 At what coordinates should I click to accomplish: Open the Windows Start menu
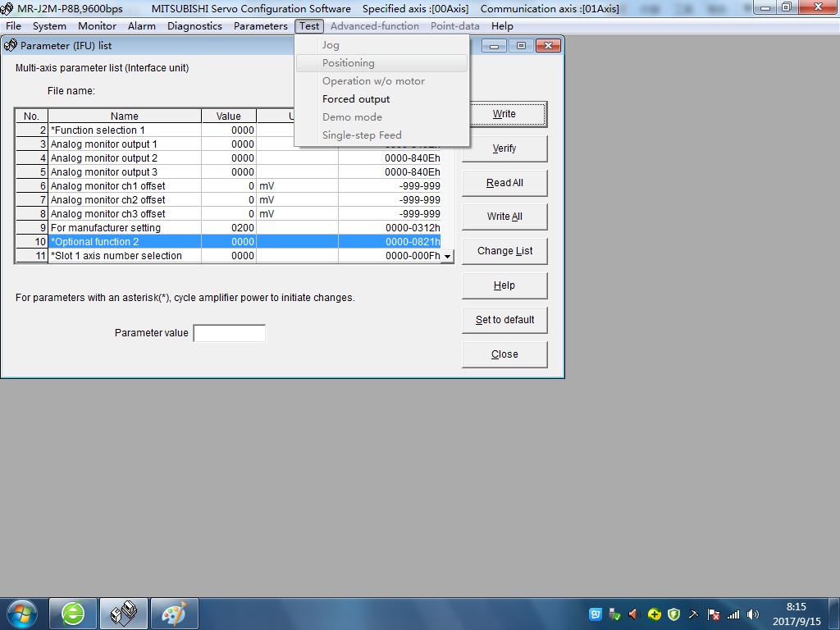tap(21, 613)
